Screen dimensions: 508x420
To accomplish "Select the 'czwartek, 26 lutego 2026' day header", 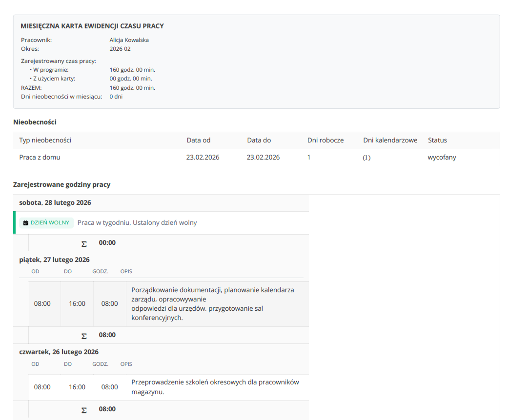I will [59, 352].
